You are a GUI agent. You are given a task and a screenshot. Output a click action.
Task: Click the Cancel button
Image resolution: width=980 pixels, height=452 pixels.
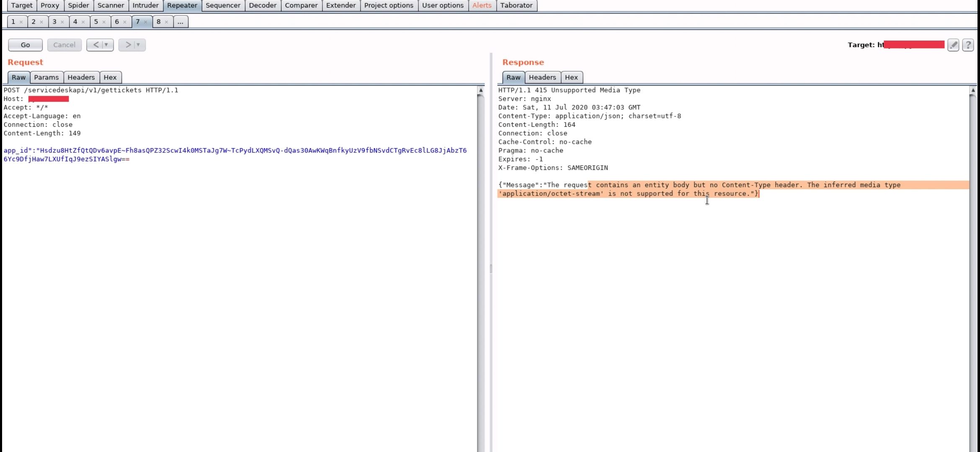click(x=64, y=45)
